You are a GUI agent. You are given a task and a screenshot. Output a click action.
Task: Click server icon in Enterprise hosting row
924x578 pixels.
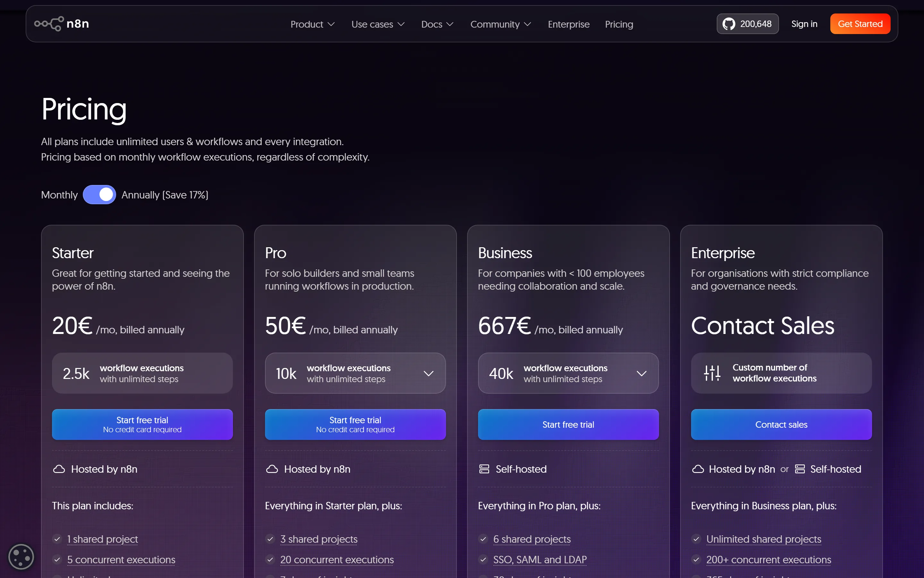pyautogui.click(x=800, y=469)
